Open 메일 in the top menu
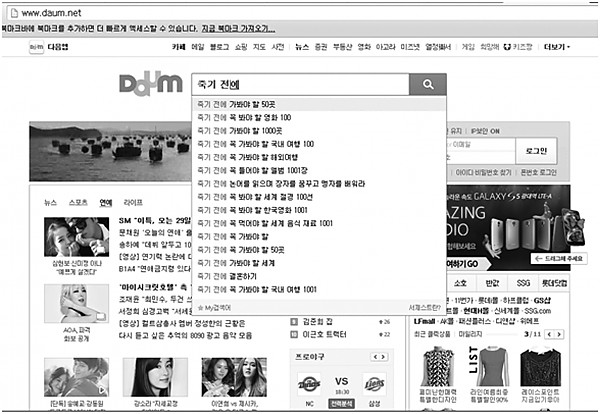This screenshot has height=414, width=600. pyautogui.click(x=198, y=47)
